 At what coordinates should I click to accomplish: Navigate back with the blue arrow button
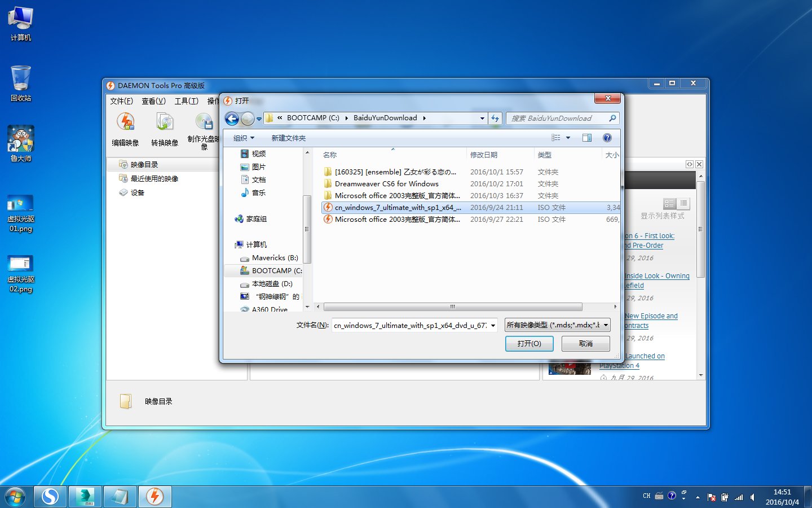click(x=232, y=119)
